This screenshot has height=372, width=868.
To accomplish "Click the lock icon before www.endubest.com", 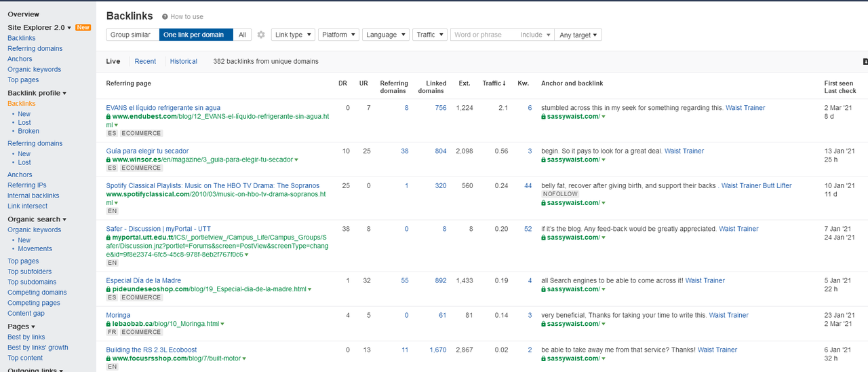I will pos(108,116).
